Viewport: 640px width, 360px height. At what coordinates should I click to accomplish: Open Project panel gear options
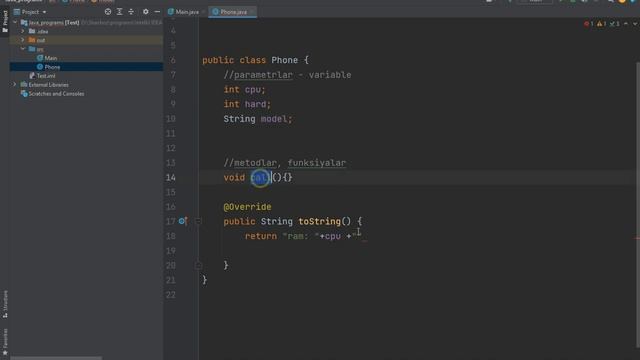[x=146, y=12]
